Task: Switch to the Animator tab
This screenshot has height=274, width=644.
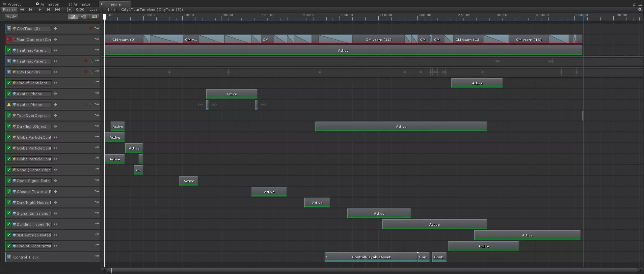Action: coord(79,4)
